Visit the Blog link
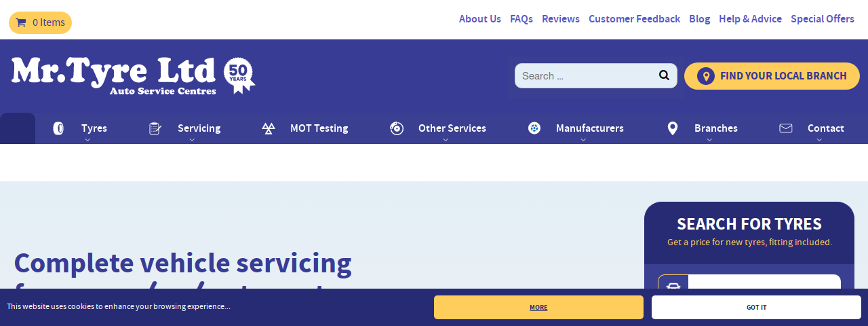Screen dimensions: 868x326 [x=700, y=19]
